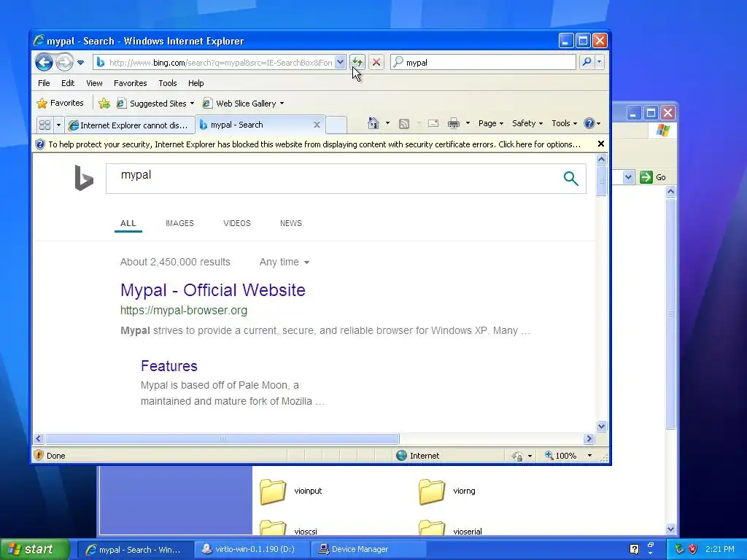747x560 pixels.
Task: Open the File menu
Action: point(44,83)
